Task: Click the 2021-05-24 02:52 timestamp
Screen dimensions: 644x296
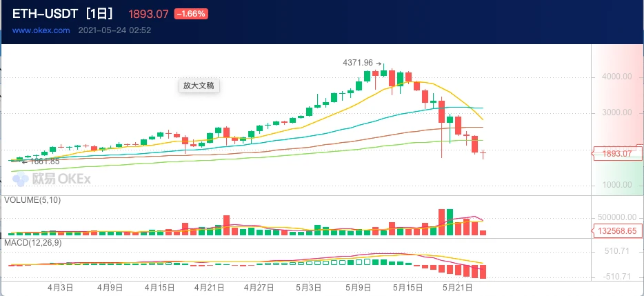Action: pyautogui.click(x=114, y=30)
